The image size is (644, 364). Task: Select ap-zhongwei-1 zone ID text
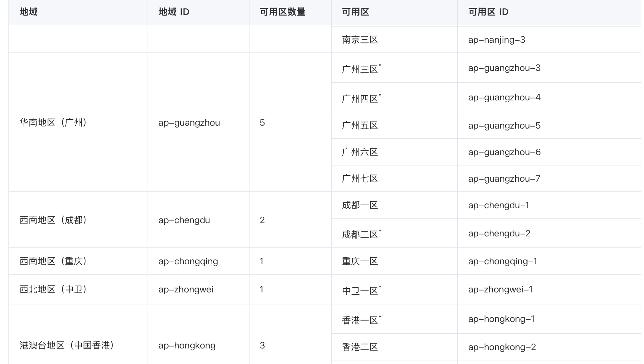[x=500, y=290]
